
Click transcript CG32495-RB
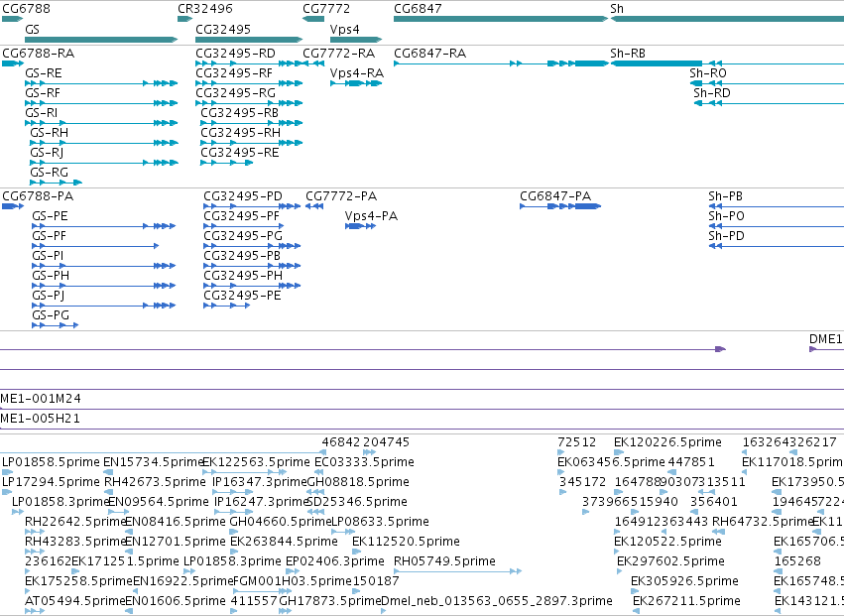tap(240, 113)
